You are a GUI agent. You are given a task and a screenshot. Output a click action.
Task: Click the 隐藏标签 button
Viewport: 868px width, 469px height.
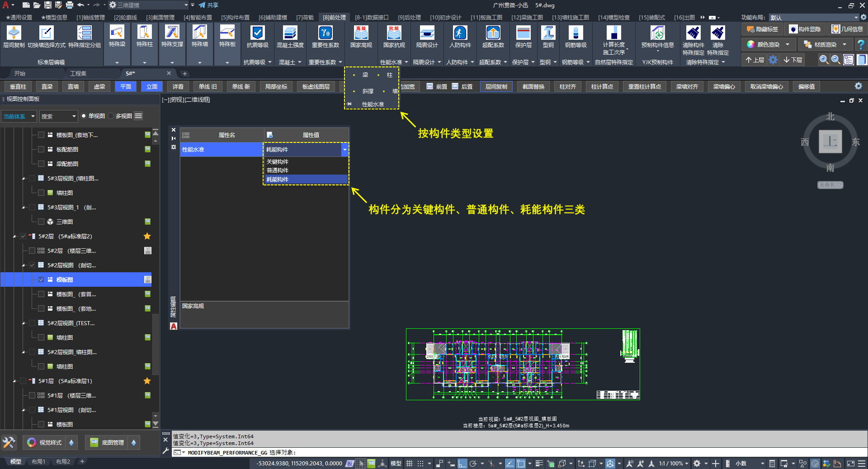(x=763, y=29)
